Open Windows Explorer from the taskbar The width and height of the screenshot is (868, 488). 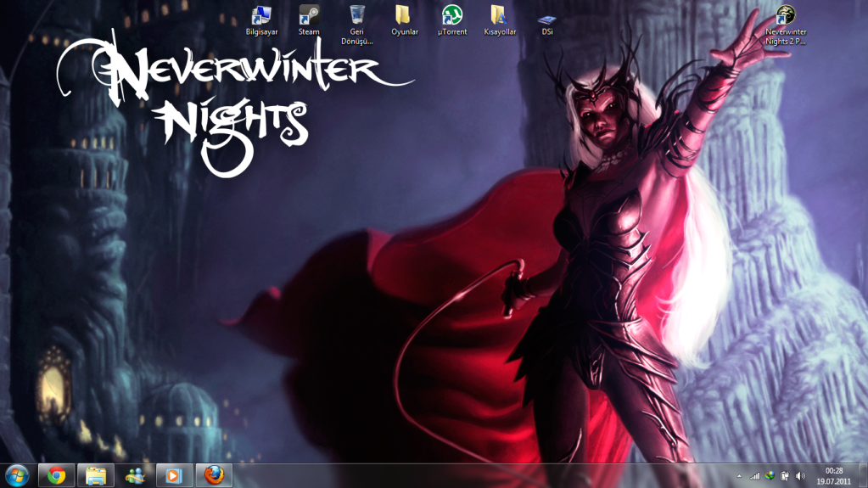(96, 475)
